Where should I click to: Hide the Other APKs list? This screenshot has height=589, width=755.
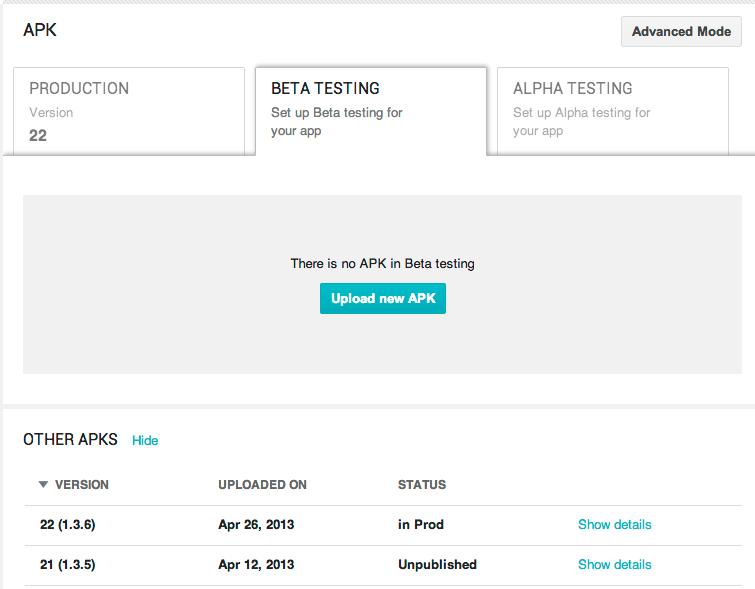pyautogui.click(x=145, y=440)
